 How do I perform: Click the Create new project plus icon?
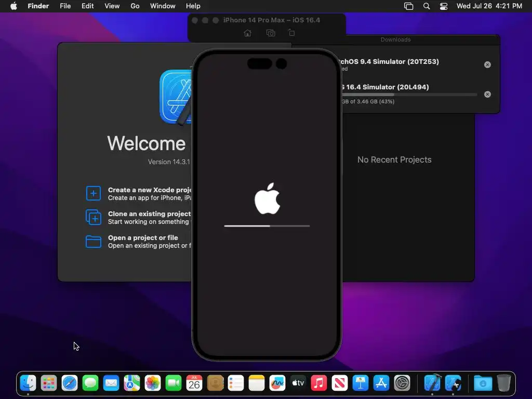(x=94, y=193)
